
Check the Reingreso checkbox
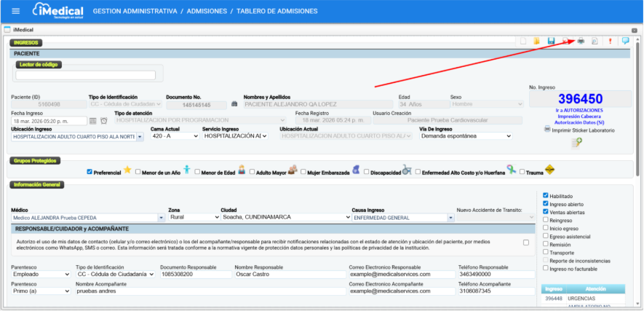[546, 219]
